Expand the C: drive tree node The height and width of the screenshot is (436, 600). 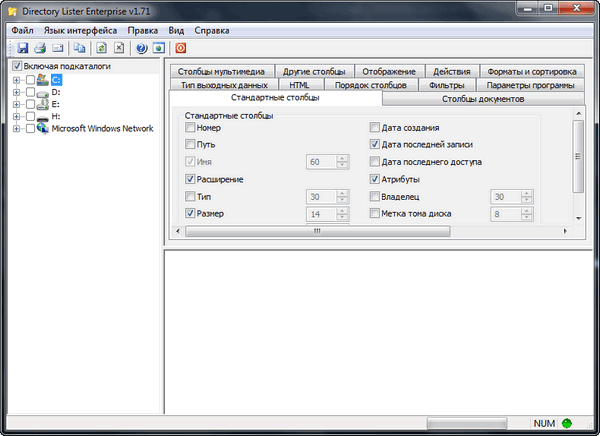coord(16,80)
